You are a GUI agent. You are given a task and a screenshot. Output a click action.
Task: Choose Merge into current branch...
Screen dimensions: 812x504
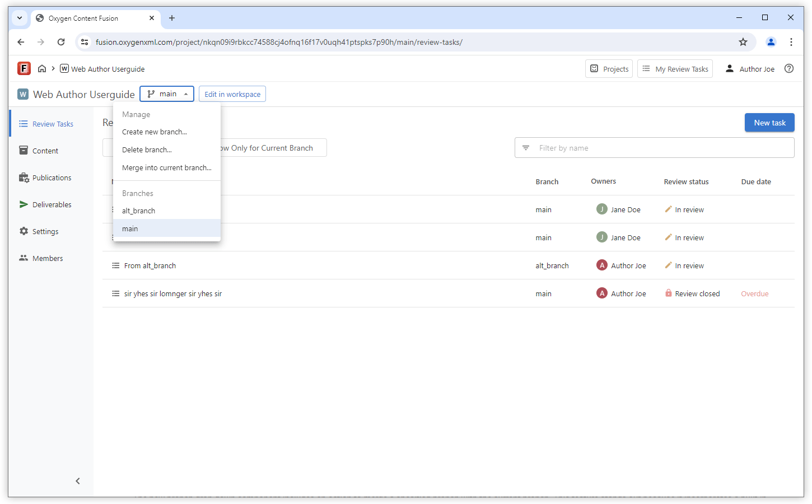(167, 168)
